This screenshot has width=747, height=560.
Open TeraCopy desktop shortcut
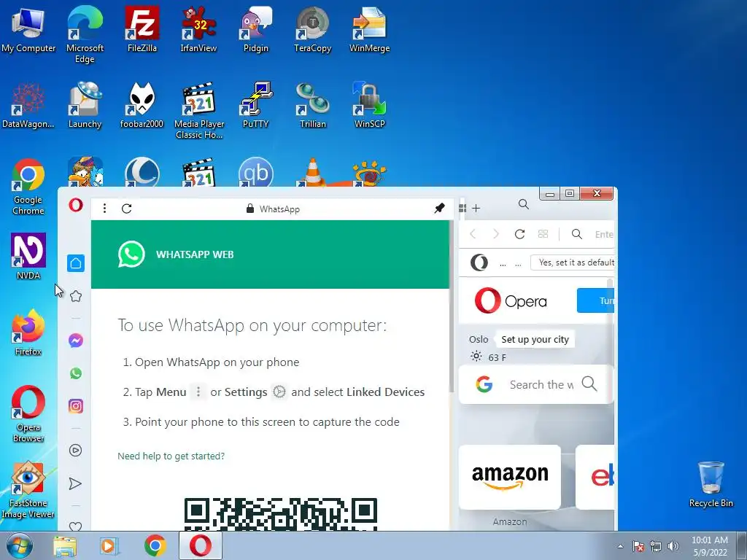(x=312, y=29)
